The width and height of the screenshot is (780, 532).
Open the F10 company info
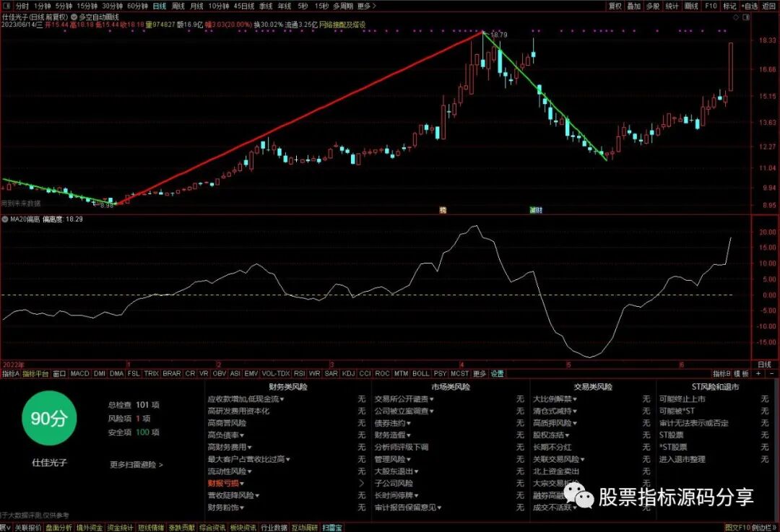[x=711, y=6]
